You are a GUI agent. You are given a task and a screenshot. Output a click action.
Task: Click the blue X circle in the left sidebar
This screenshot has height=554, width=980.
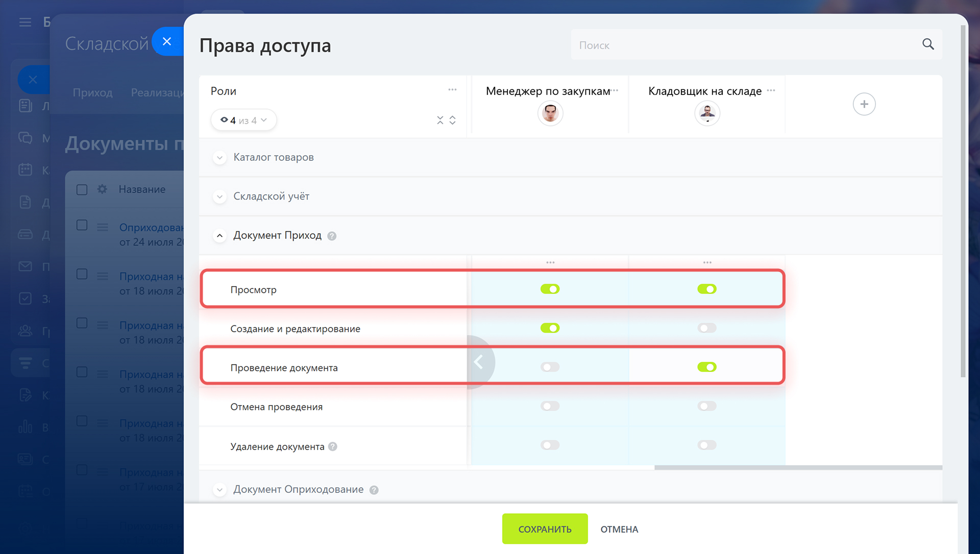point(33,80)
